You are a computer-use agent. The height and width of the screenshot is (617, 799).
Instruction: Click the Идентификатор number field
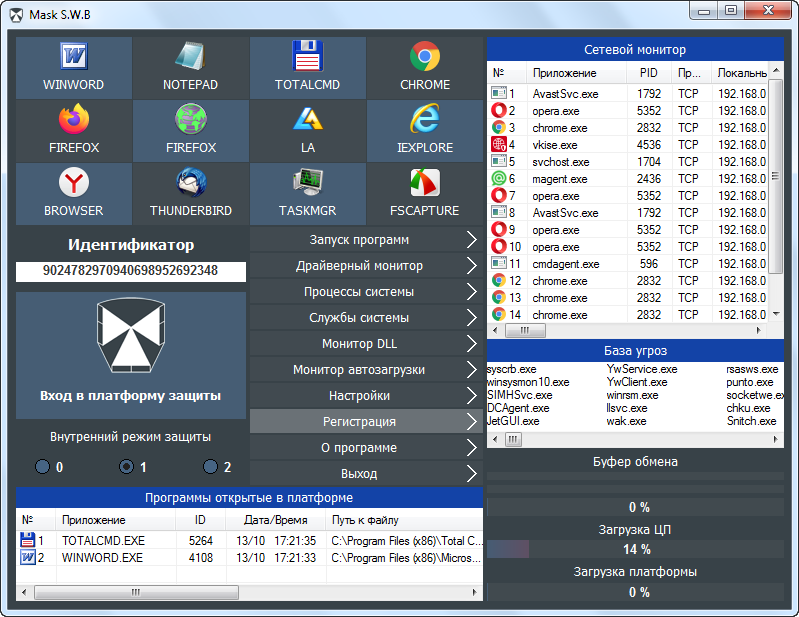coord(131,271)
